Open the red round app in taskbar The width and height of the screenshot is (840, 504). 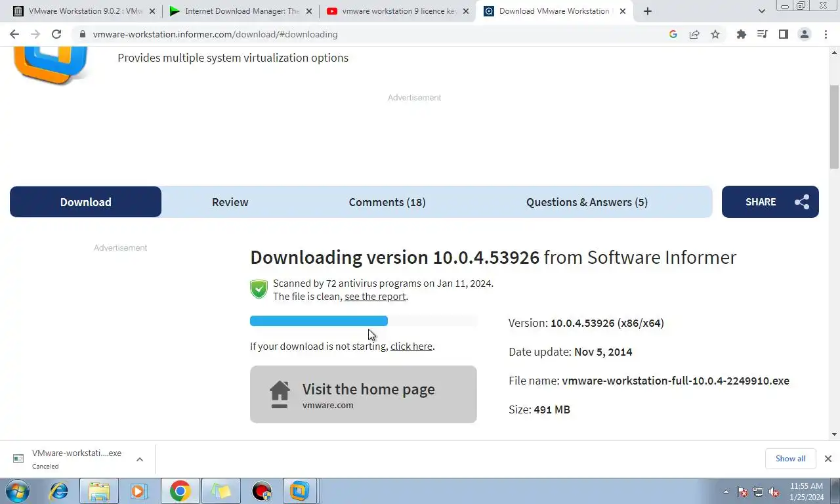(x=262, y=491)
